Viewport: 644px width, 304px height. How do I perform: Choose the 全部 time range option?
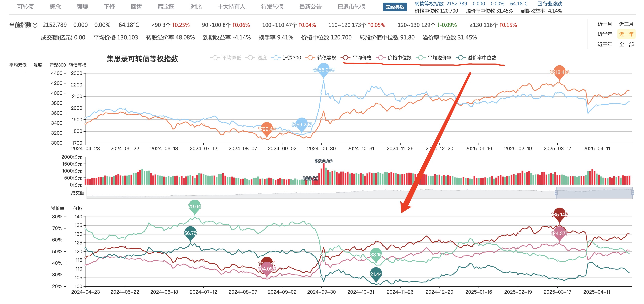click(626, 45)
